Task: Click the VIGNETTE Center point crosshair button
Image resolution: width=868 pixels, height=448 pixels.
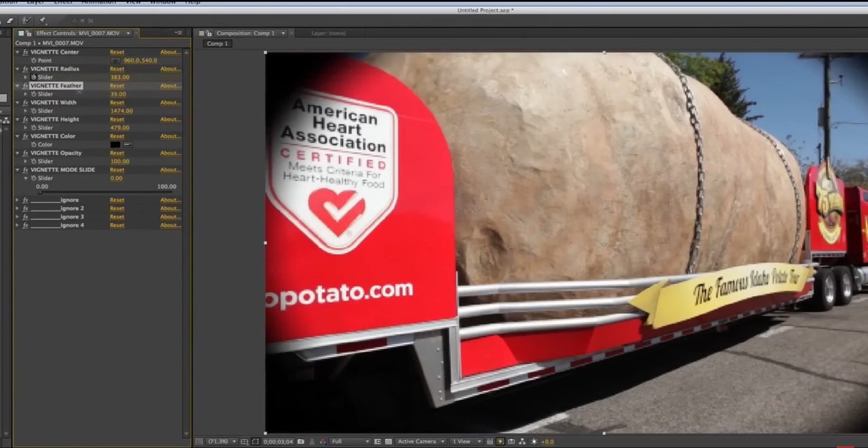Action: point(115,60)
